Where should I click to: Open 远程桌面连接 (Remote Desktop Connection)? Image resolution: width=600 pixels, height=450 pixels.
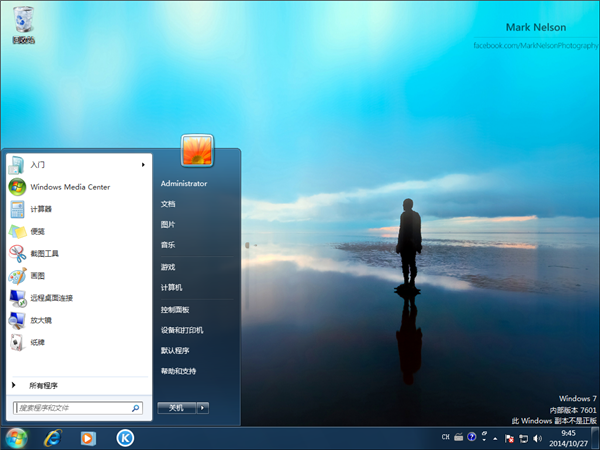[x=51, y=298]
